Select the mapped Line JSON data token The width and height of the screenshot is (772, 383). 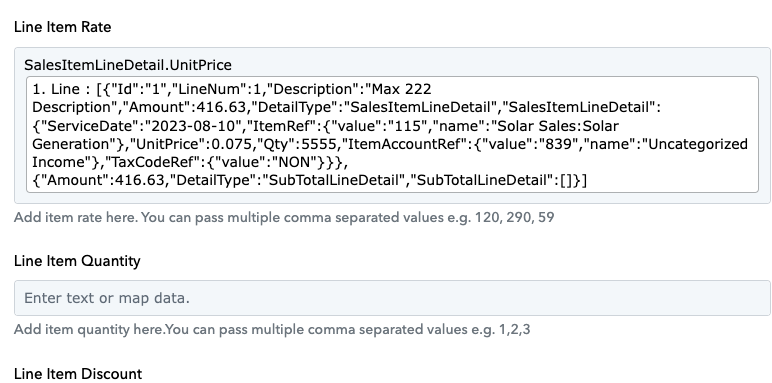coord(392,134)
